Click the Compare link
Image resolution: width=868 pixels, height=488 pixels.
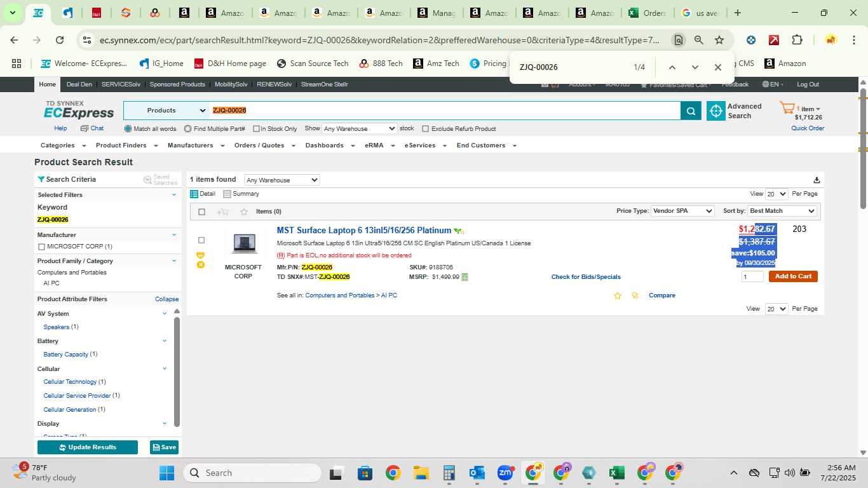(x=662, y=295)
